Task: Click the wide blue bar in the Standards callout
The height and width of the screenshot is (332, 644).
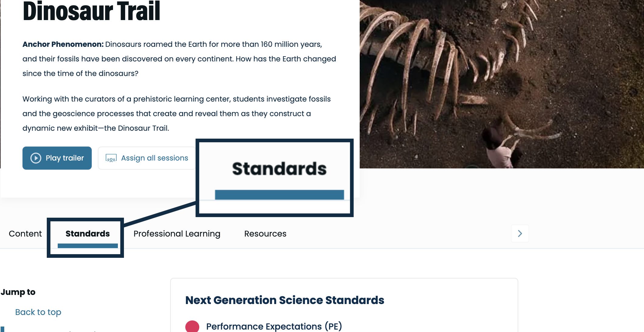Action: point(279,195)
